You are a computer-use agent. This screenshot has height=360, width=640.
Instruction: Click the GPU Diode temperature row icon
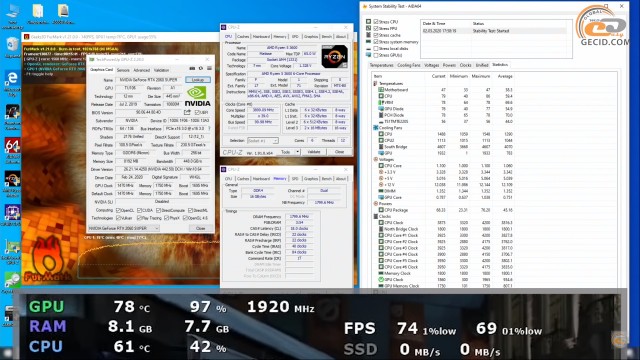pyautogui.click(x=381, y=109)
